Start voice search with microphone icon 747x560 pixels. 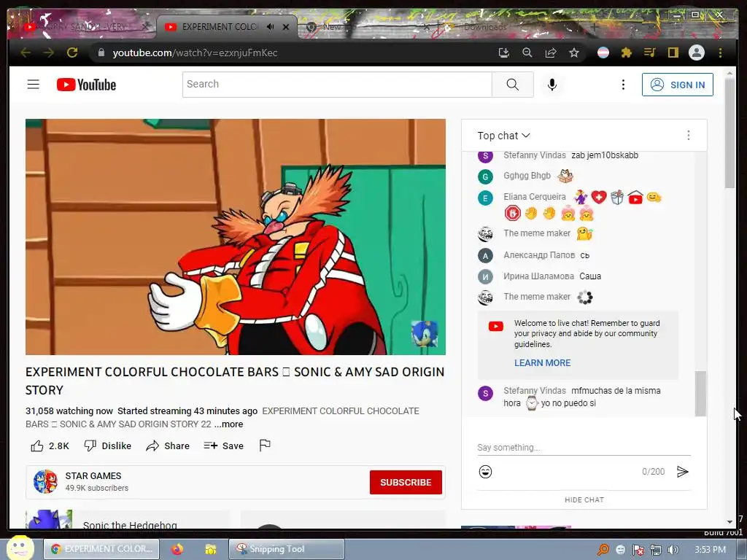(x=552, y=85)
